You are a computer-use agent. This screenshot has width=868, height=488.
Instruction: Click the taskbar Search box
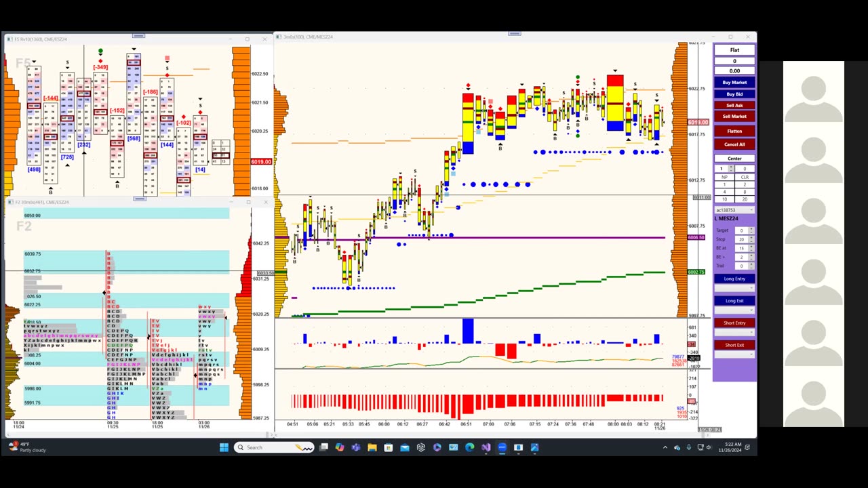275,447
